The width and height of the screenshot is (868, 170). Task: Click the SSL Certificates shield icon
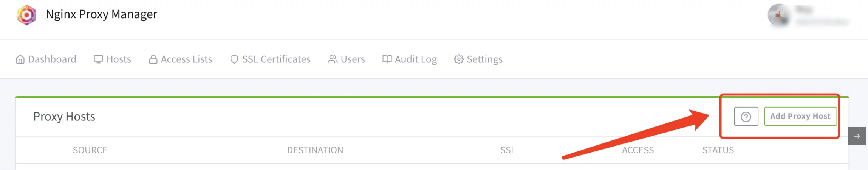point(234,59)
